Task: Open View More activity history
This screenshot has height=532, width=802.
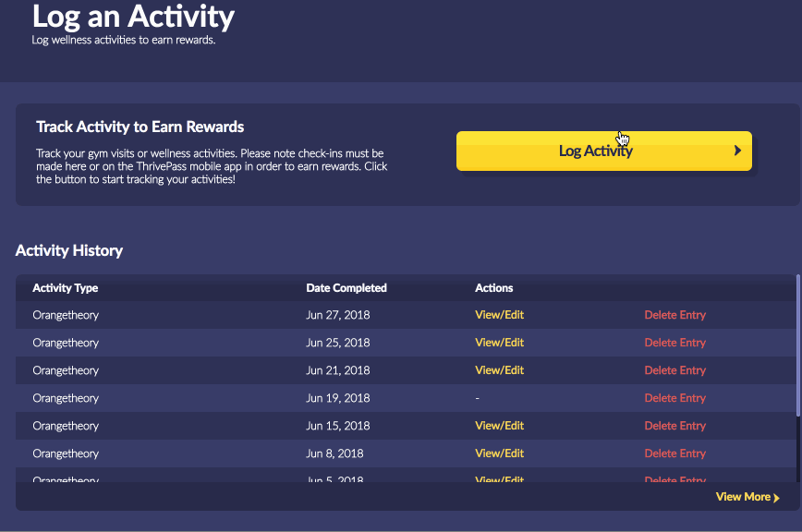Action: click(747, 497)
